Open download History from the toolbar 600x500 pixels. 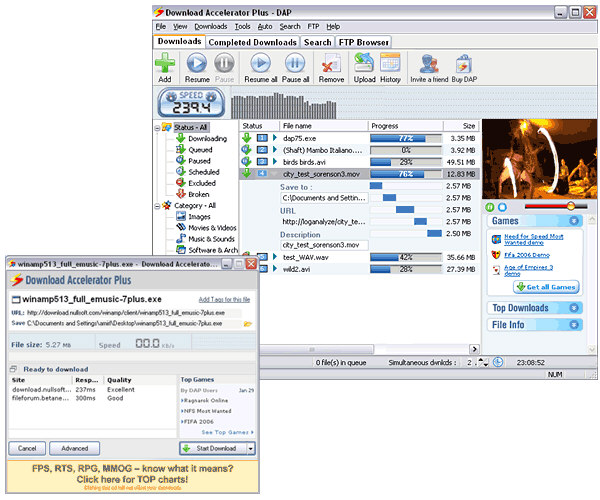pyautogui.click(x=390, y=64)
